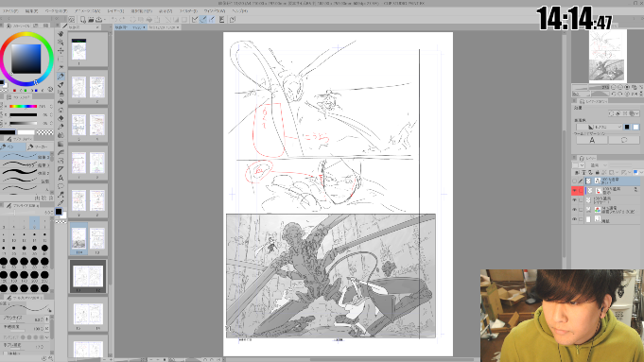Screen dimensions: 644x362
Task: Adjust the hue rainbow slider in color panel
Action: click(23, 106)
